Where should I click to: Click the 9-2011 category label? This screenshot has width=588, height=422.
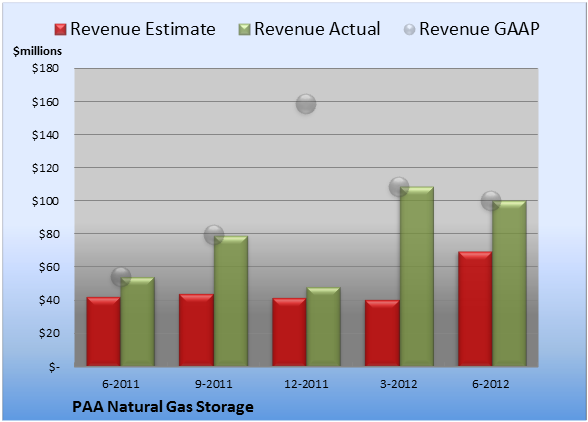[x=213, y=384]
